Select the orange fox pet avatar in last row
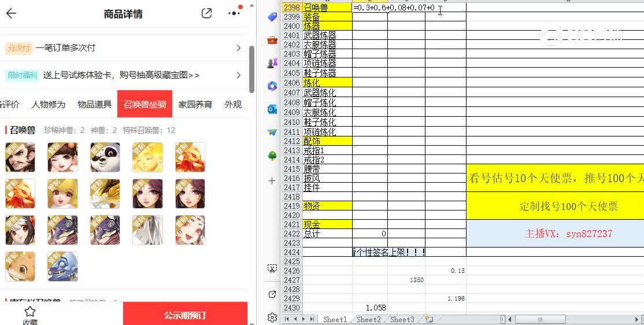This screenshot has width=644, height=325. 20,267
